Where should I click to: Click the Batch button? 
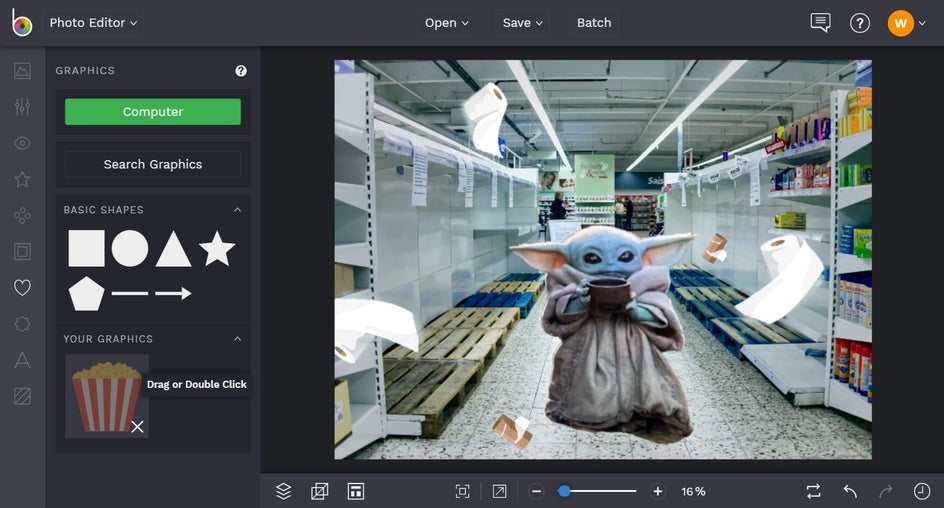click(x=594, y=23)
